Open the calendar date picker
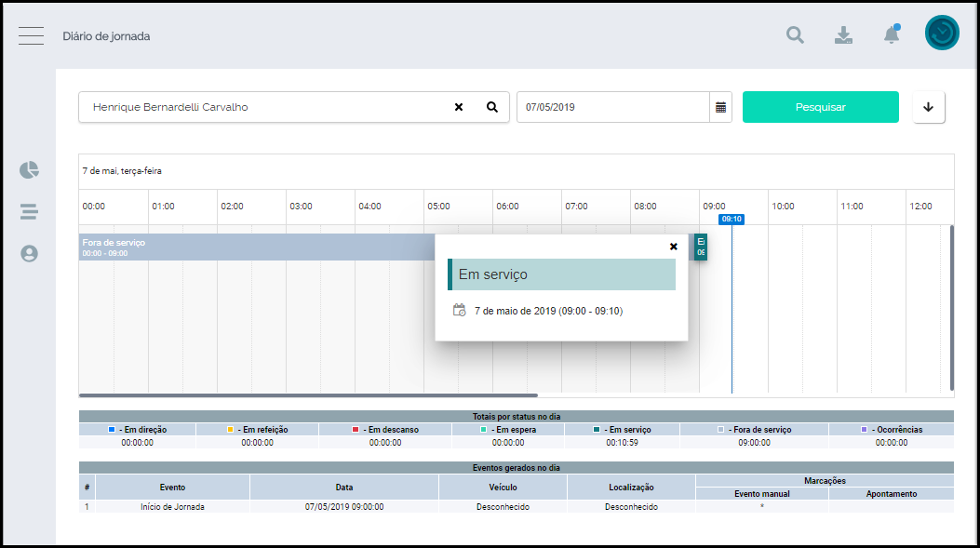980x548 pixels. point(720,107)
